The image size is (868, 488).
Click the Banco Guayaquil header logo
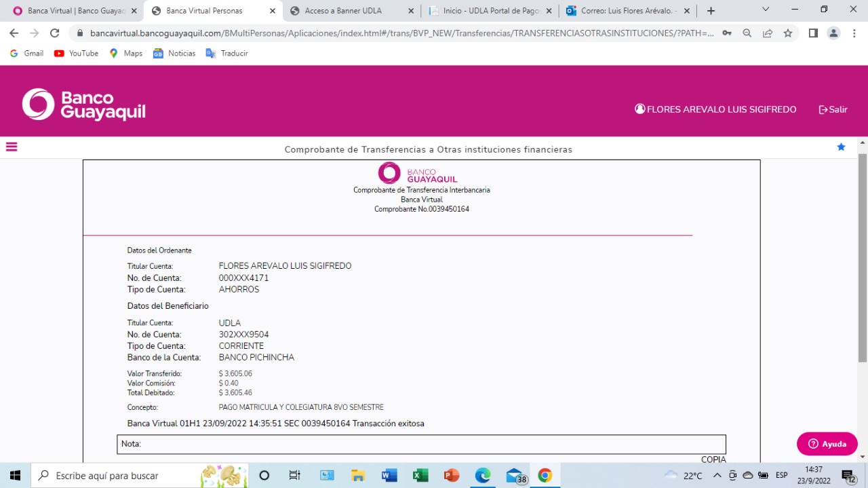(84, 105)
